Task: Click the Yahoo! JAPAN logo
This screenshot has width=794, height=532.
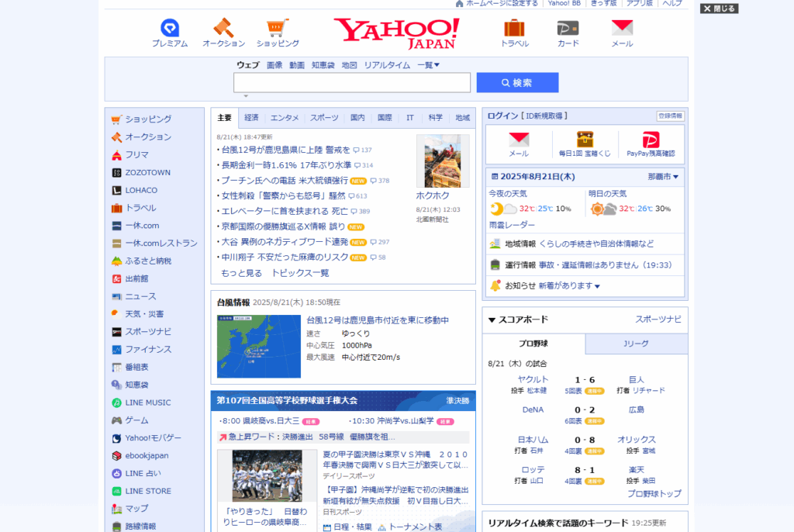Action: [397, 34]
